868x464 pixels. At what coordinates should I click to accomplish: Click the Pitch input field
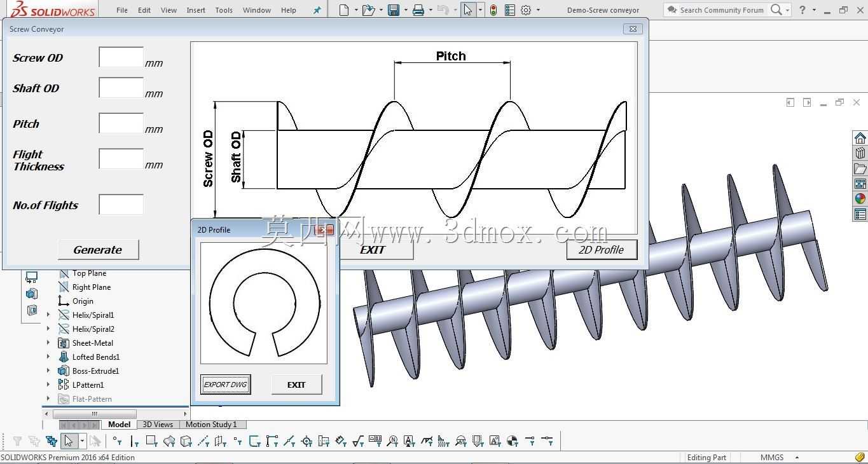coord(121,123)
